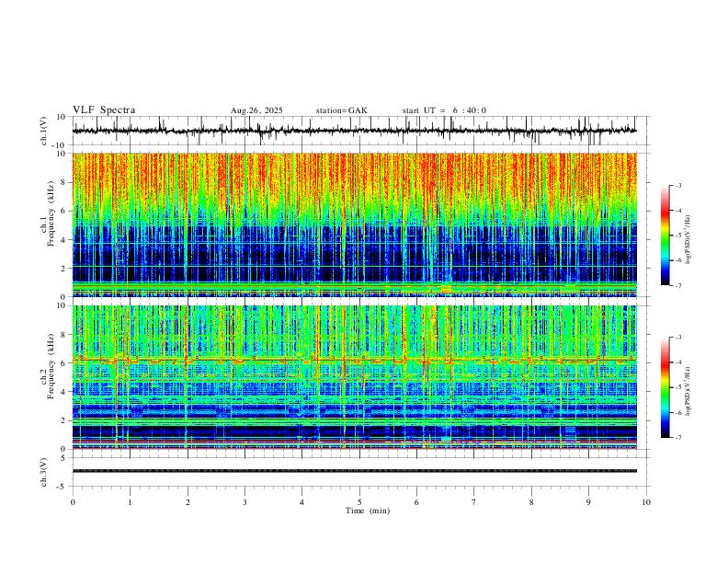Click the ch.1 waveform trace panel

pyautogui.click(x=359, y=131)
